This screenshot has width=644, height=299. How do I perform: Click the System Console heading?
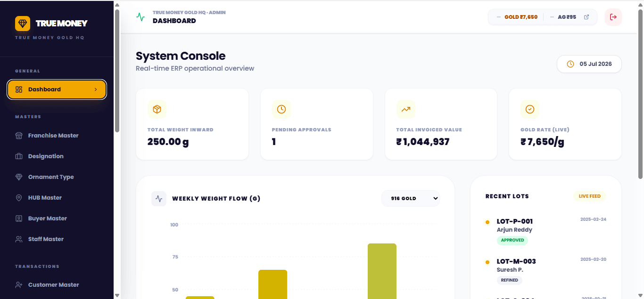pyautogui.click(x=181, y=56)
